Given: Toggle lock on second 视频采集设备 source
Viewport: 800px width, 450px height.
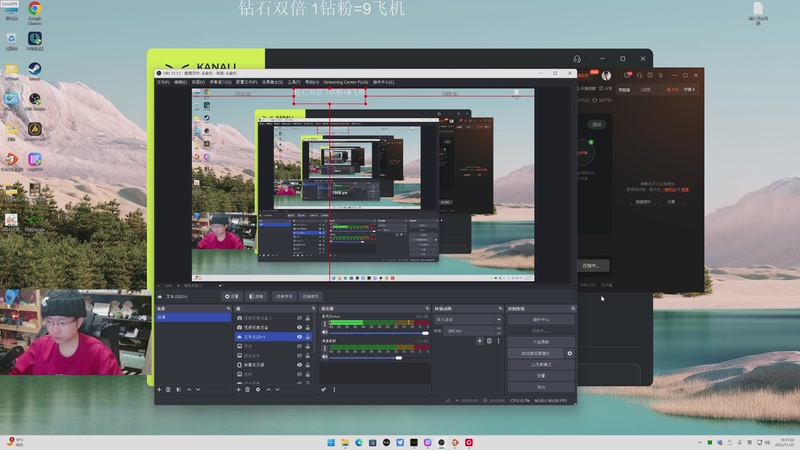Looking at the screenshot, I should point(308,327).
